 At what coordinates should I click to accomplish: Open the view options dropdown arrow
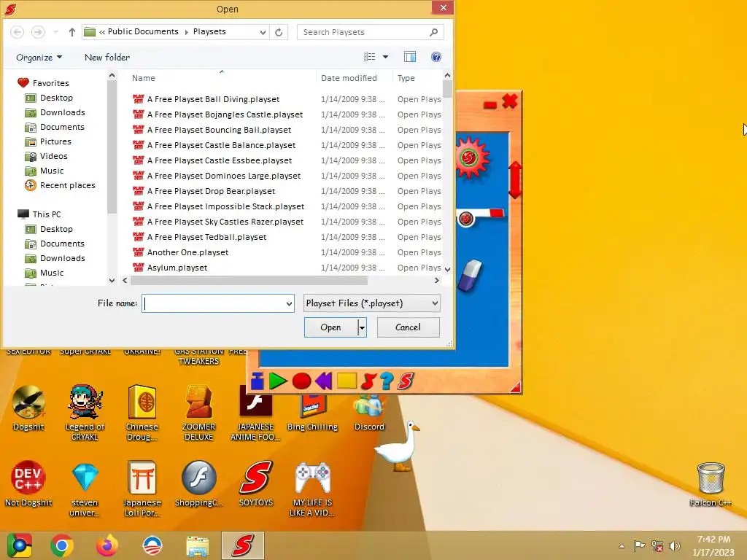[x=385, y=57]
